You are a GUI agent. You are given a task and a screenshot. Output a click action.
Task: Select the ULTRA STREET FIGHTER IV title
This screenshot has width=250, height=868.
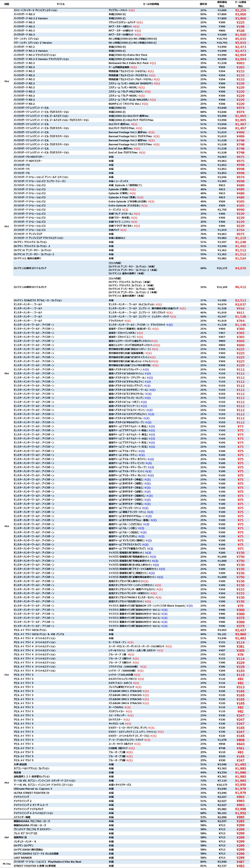click(31, 793)
